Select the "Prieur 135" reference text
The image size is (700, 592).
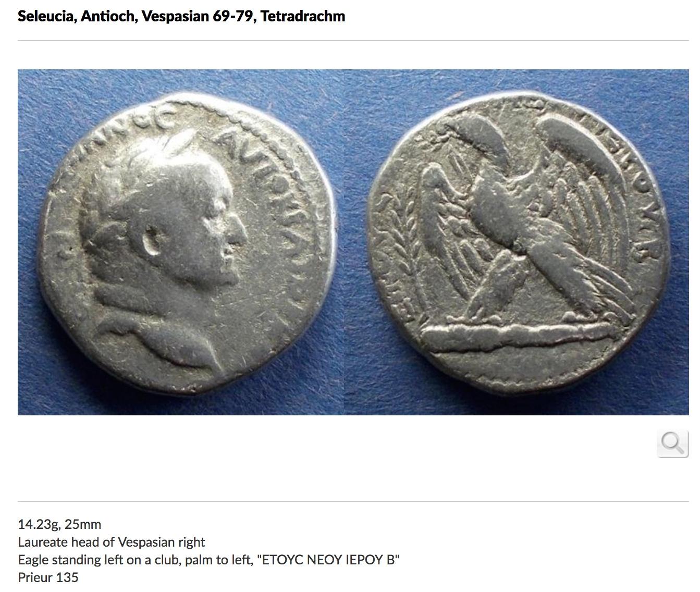tap(48, 577)
